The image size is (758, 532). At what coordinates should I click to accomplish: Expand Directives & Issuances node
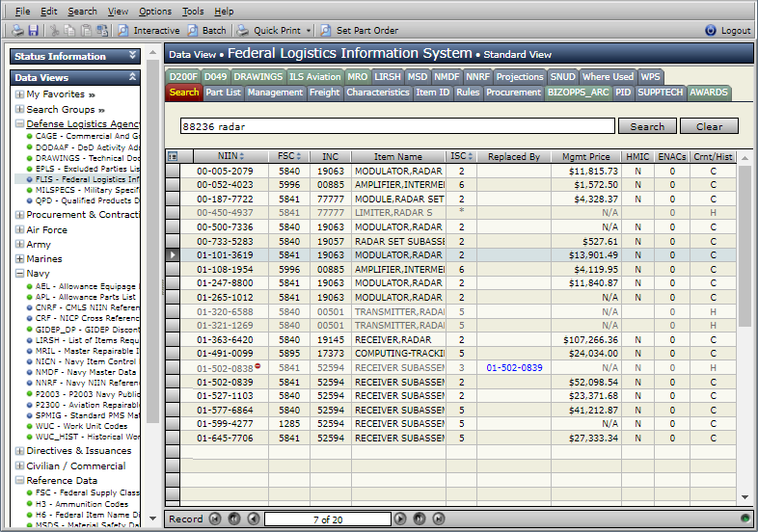click(19, 451)
